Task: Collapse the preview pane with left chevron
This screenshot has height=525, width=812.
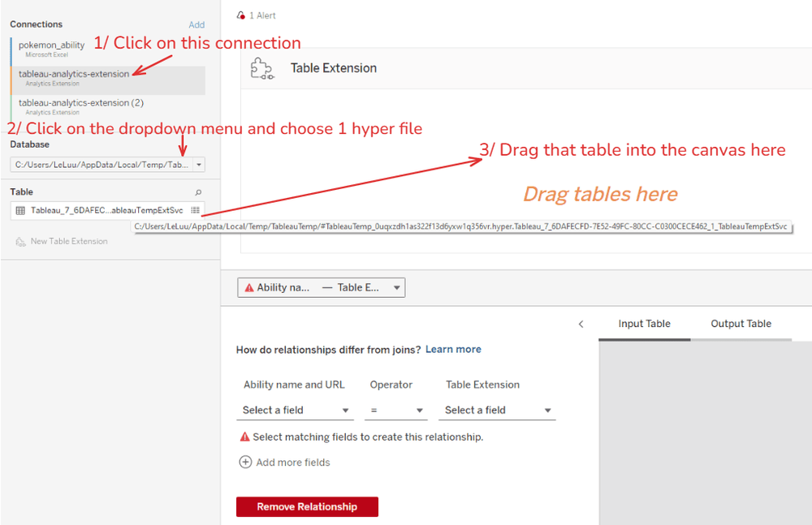Action: click(581, 324)
